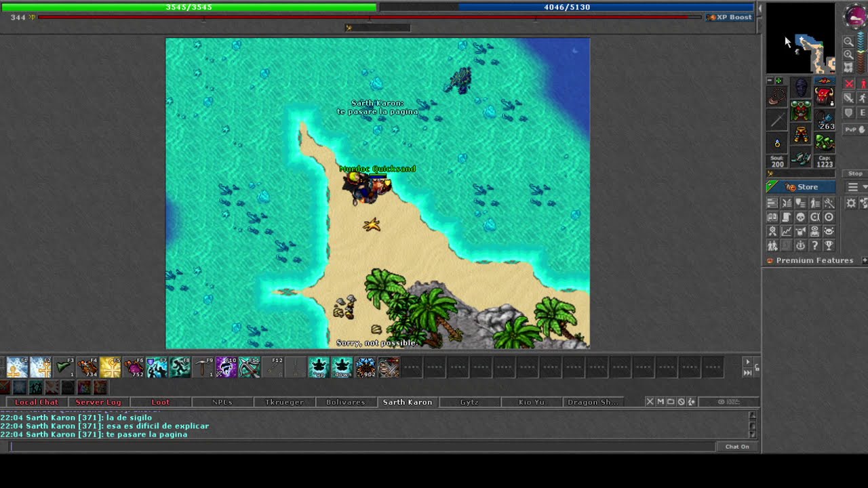Use the F2 spell hotkey icon
868x488 pixels.
pos(40,367)
